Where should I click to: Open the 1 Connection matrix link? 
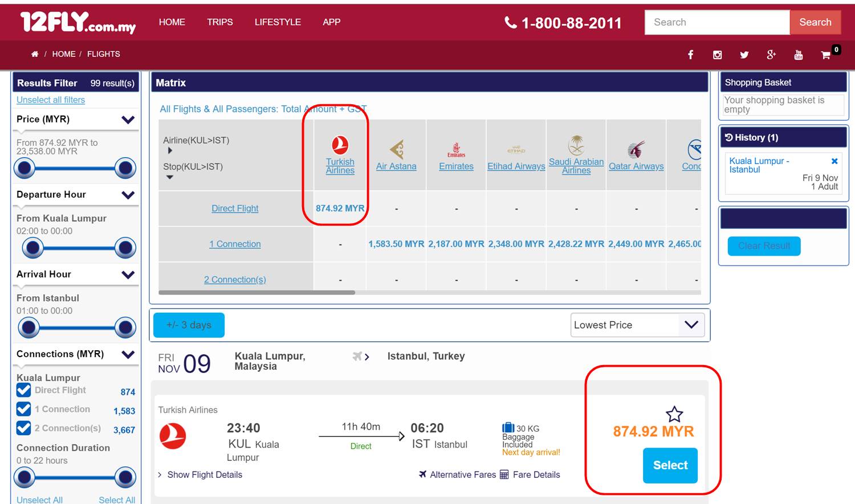coord(235,244)
